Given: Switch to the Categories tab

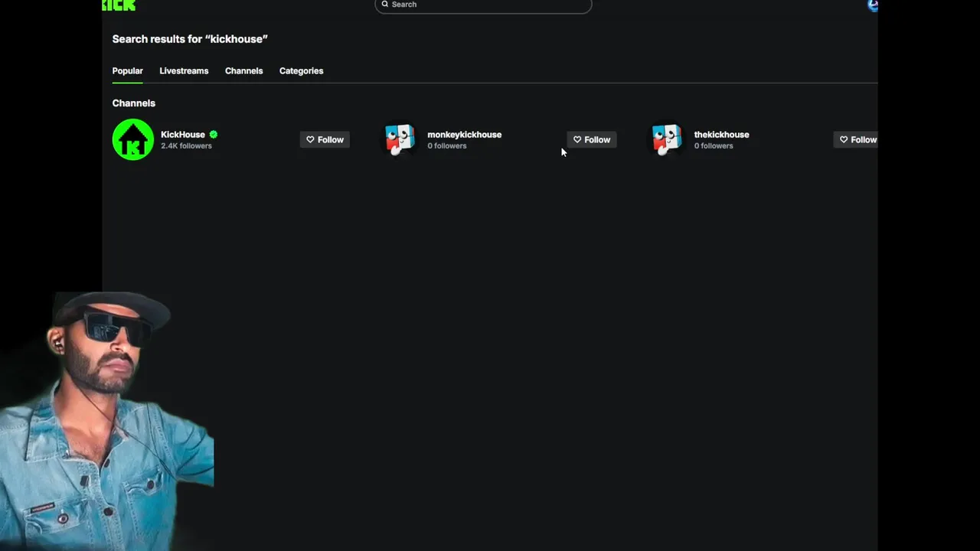Looking at the screenshot, I should [301, 71].
